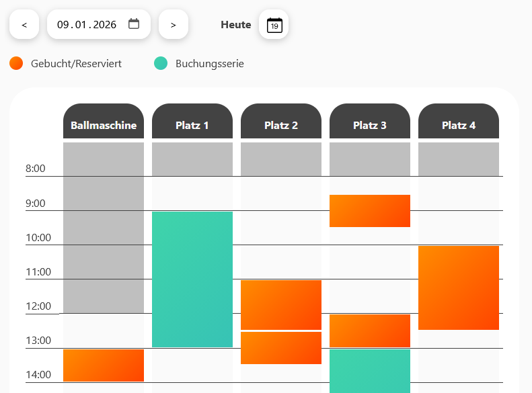Click the Heute calendar icon

click(274, 25)
